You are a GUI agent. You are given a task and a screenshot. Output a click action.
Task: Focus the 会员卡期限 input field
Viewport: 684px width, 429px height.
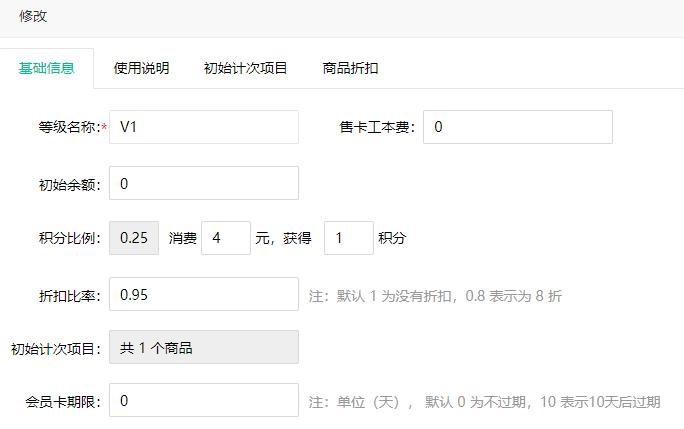203,400
